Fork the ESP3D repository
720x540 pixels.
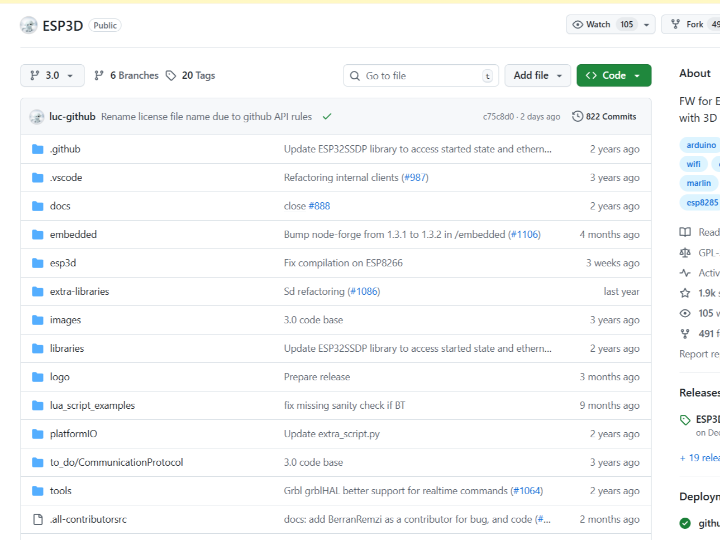(x=688, y=25)
